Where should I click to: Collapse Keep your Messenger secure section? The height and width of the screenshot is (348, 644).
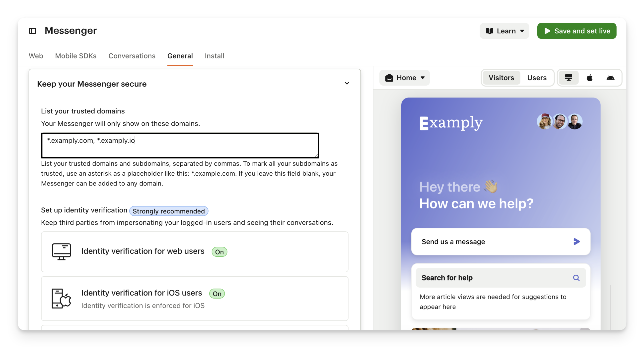pos(347,83)
